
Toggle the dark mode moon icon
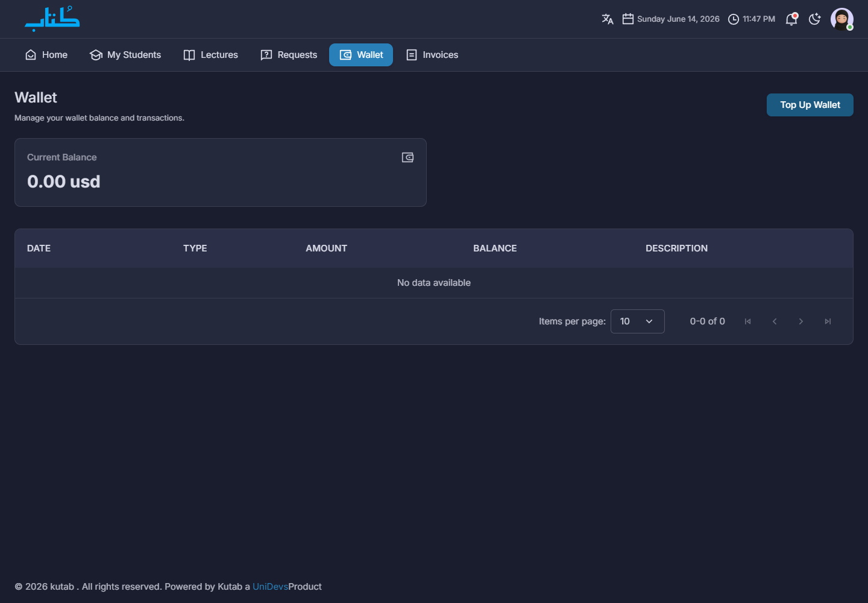[815, 19]
